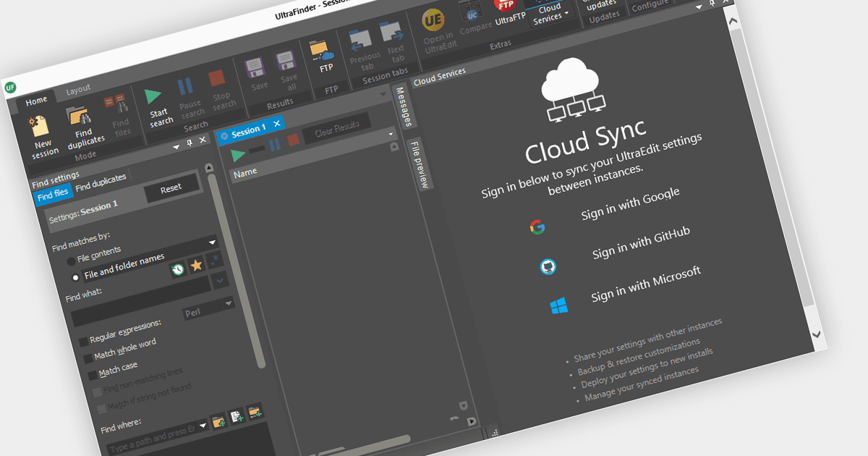868x456 pixels.
Task: Click the Save all results icon
Action: [x=285, y=59]
